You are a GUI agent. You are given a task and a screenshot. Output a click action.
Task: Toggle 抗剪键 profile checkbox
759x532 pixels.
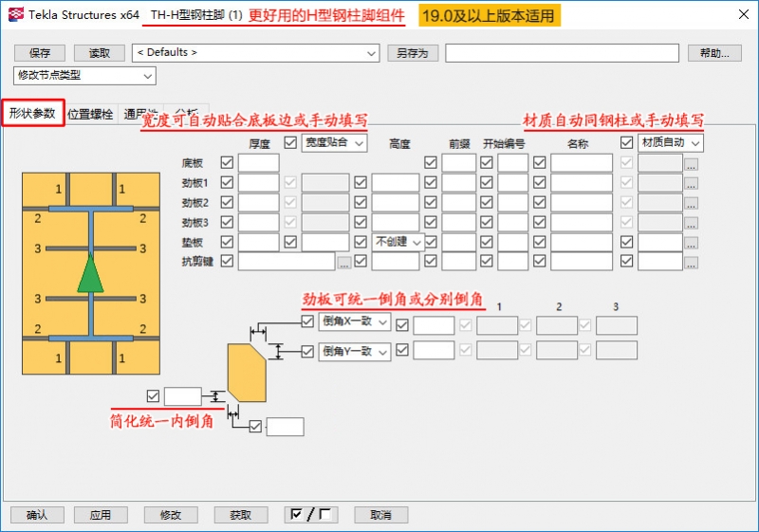(227, 261)
